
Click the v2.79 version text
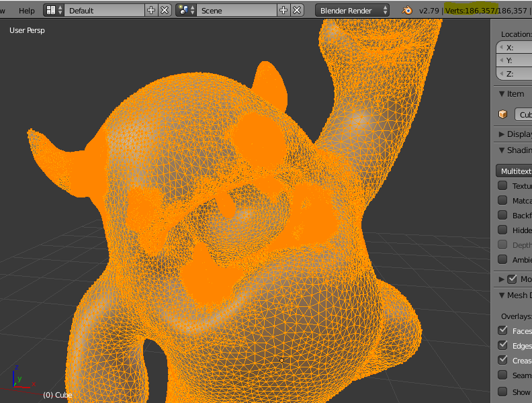(x=429, y=11)
